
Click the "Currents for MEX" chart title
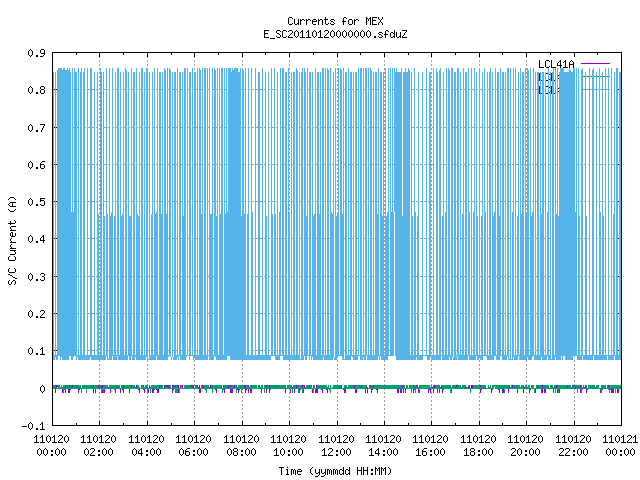(x=335, y=21)
